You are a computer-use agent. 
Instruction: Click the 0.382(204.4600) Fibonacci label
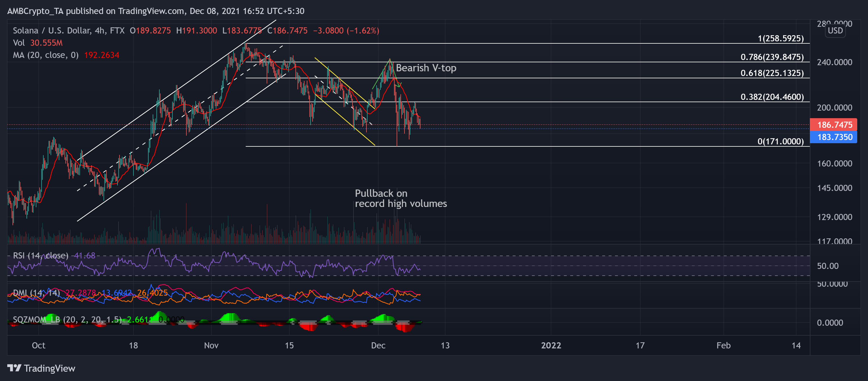click(x=772, y=97)
